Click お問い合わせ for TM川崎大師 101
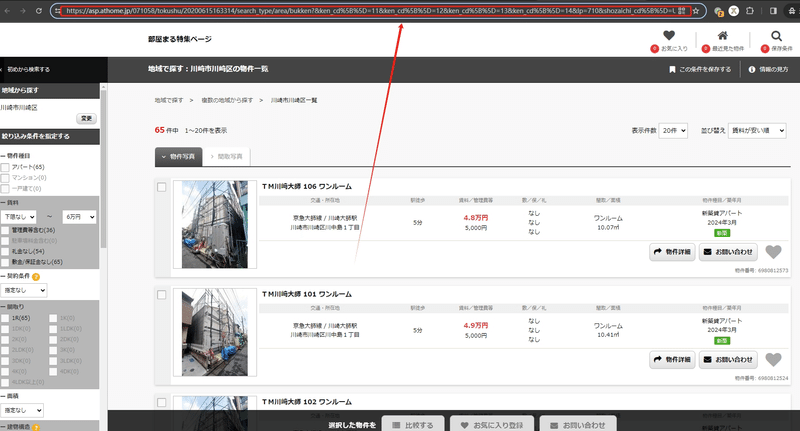 point(728,360)
